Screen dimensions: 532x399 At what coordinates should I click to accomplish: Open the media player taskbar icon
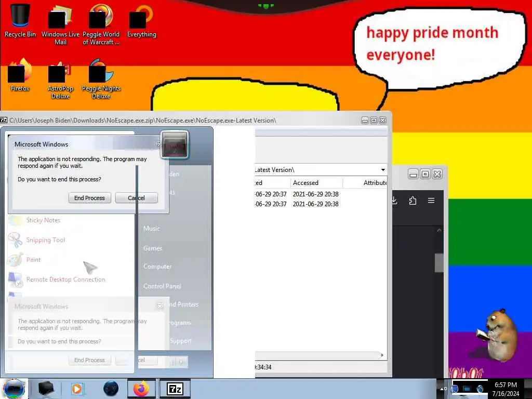tap(77, 389)
